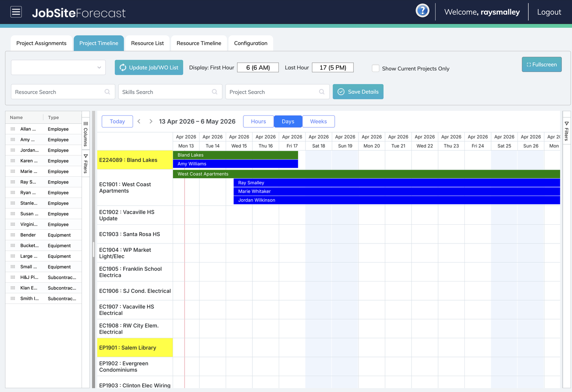
Task: Open the hamburger menu icon
Action: click(16, 12)
